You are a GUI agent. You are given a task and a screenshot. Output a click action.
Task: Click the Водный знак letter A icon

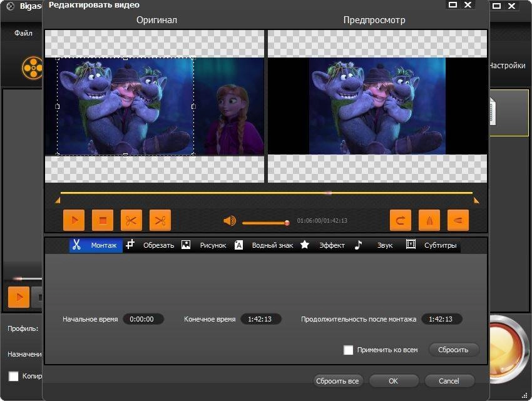point(238,245)
